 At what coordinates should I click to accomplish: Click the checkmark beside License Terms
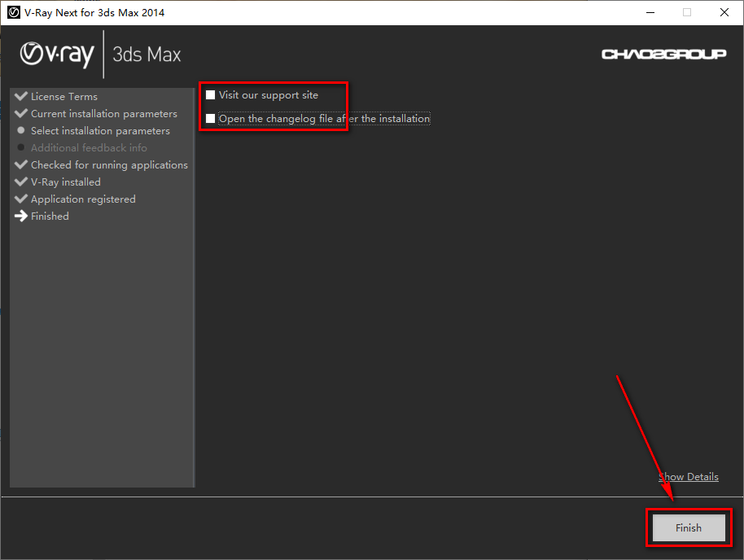[x=20, y=95]
